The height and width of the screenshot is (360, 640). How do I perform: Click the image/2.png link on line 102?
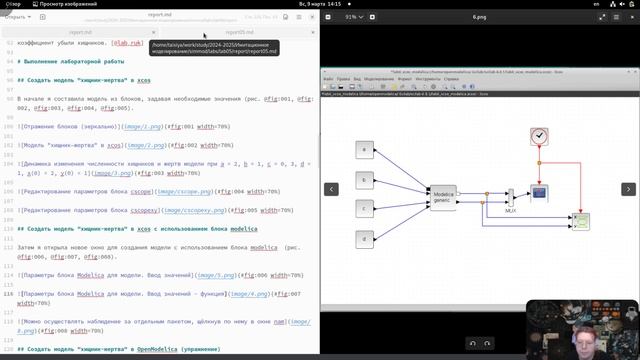146,145
